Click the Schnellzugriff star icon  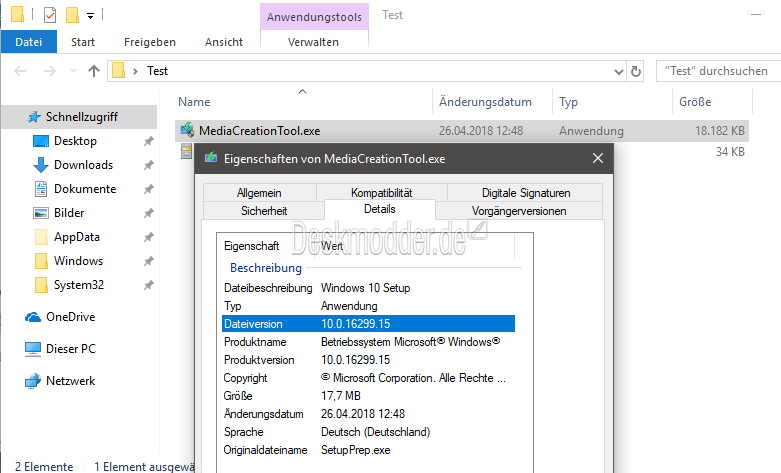[34, 117]
